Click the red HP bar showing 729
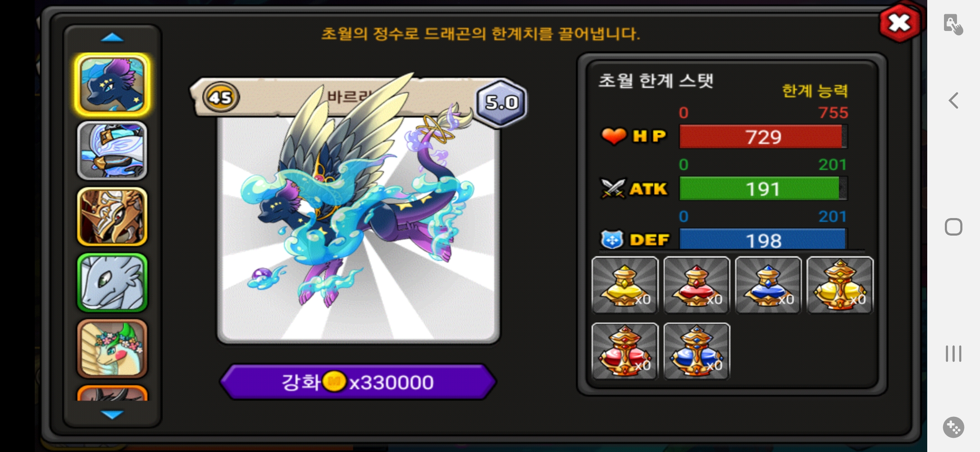The image size is (980, 452). click(763, 137)
